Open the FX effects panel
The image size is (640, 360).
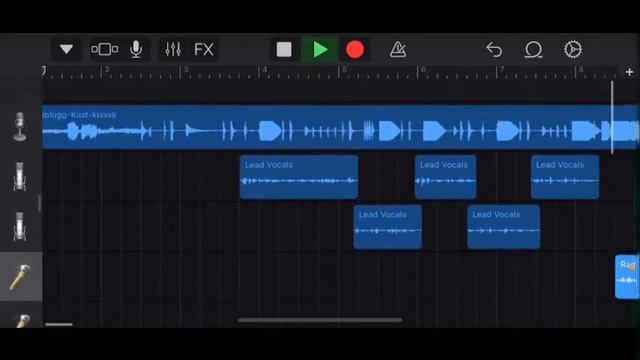[204, 49]
